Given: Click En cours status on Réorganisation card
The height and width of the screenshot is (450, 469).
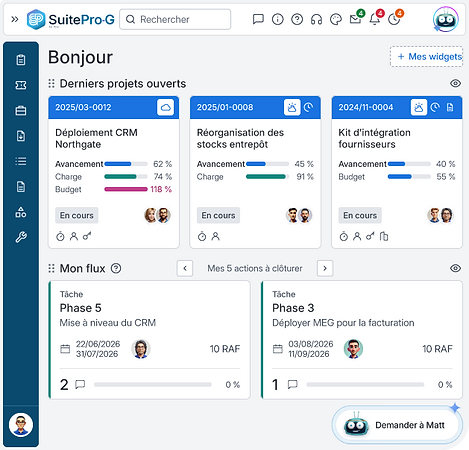Looking at the screenshot, I should [x=218, y=215].
